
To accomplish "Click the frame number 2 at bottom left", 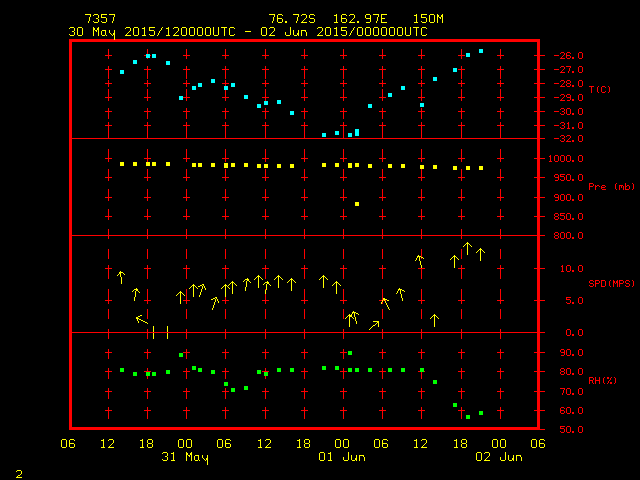I will tap(18, 471).
